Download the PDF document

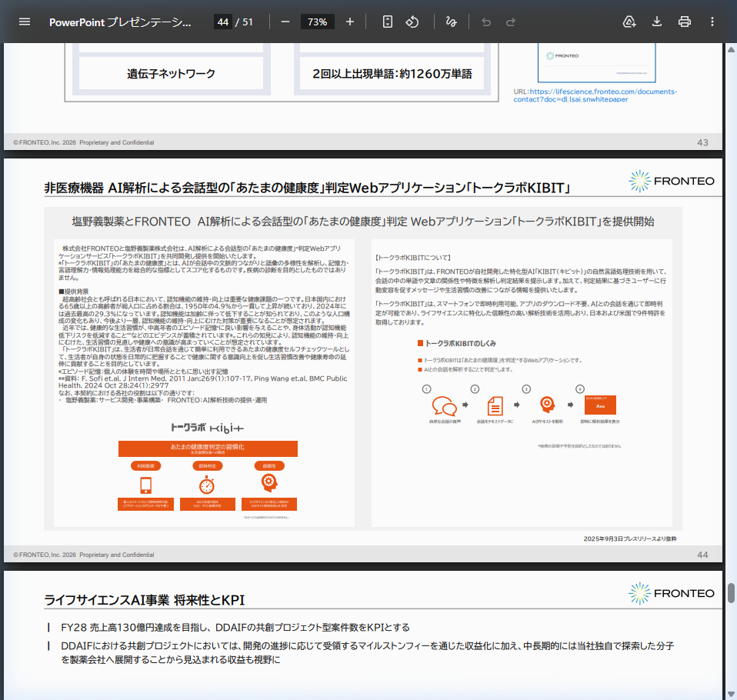[x=656, y=22]
